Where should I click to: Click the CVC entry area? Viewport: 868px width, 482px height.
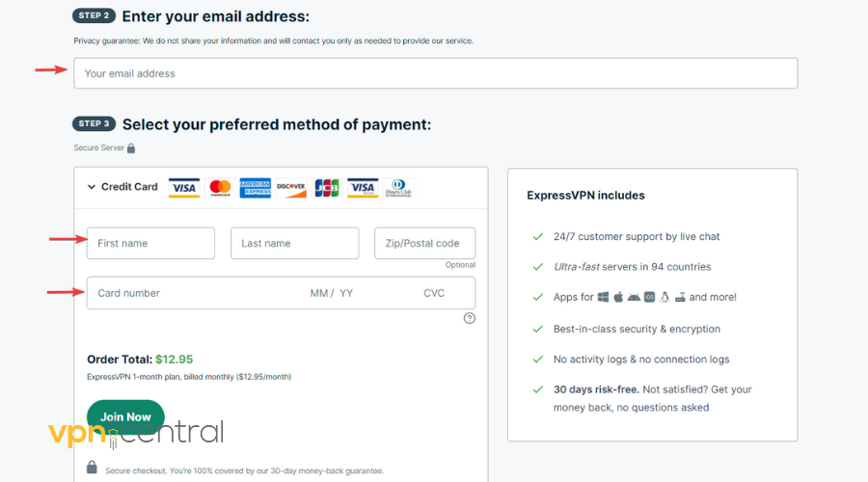pyautogui.click(x=436, y=293)
